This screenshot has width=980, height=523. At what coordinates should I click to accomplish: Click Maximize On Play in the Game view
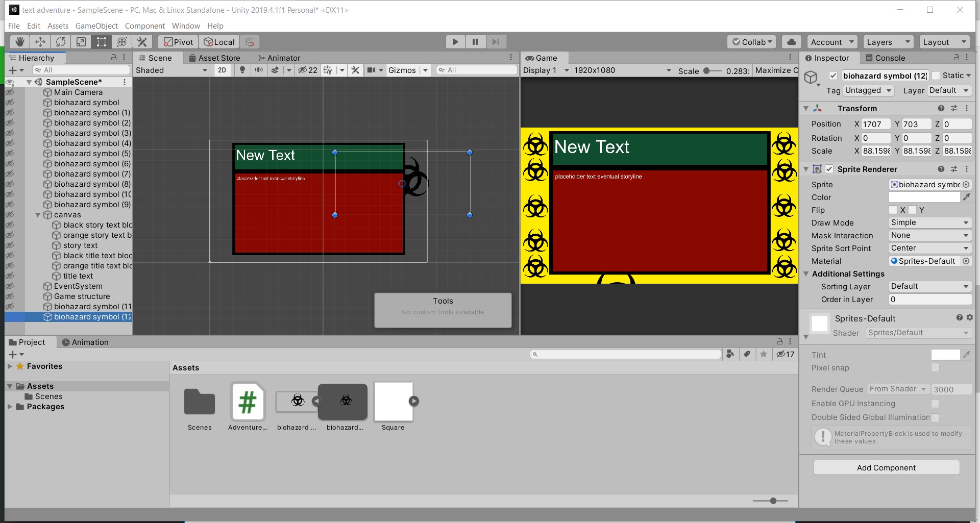[x=776, y=70]
